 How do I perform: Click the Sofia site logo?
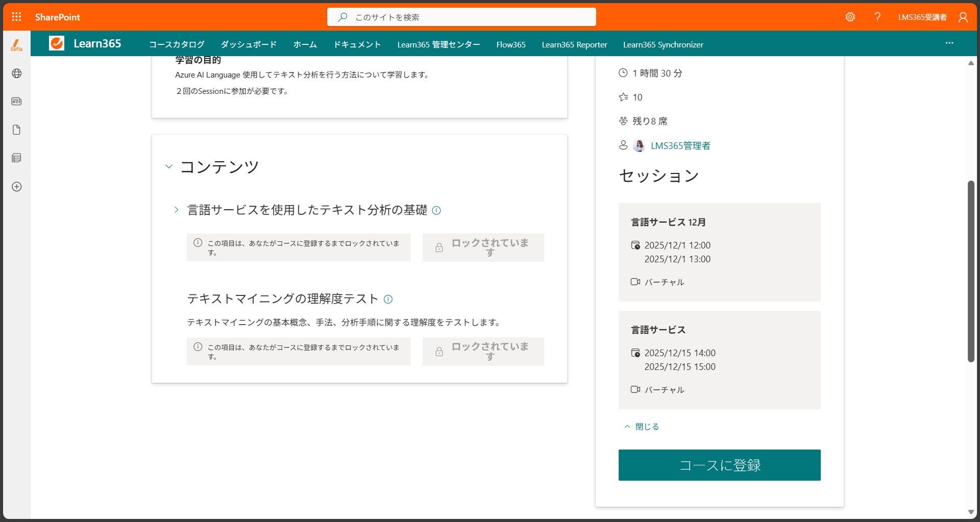point(16,45)
